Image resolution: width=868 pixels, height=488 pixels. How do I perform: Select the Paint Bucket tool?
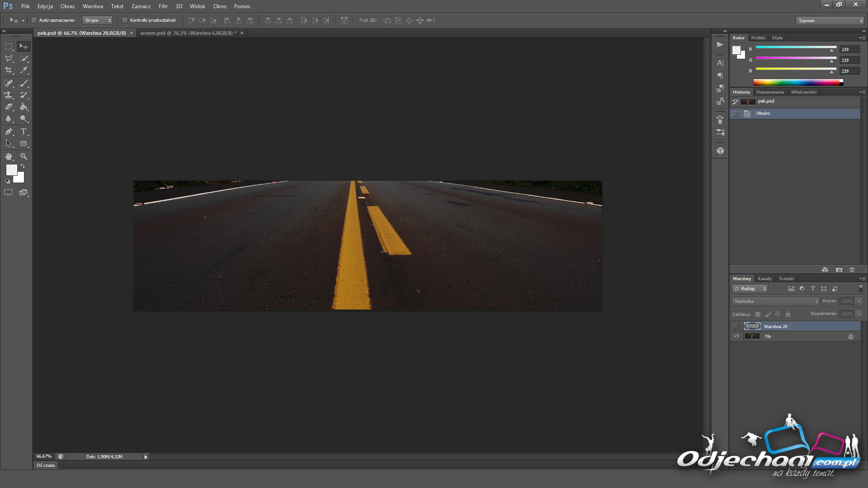pyautogui.click(x=24, y=107)
